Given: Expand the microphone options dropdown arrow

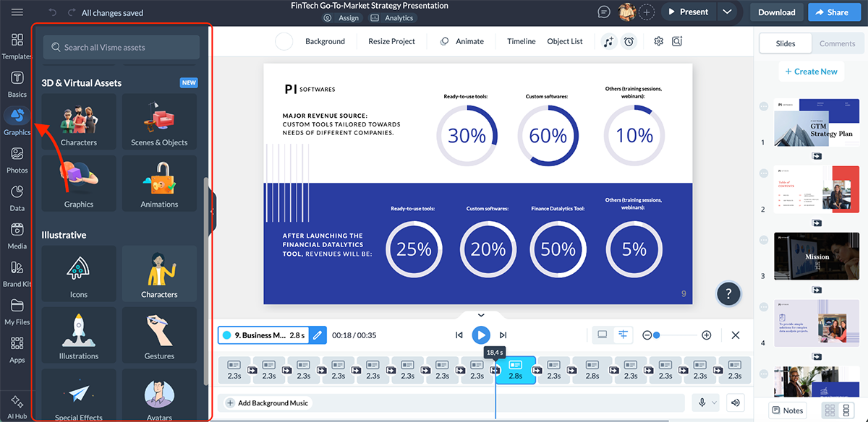Looking at the screenshot, I should click(x=713, y=402).
